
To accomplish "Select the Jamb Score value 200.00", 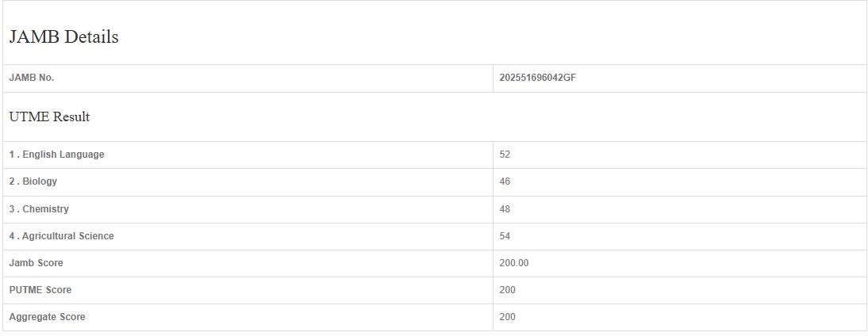I will tap(513, 263).
